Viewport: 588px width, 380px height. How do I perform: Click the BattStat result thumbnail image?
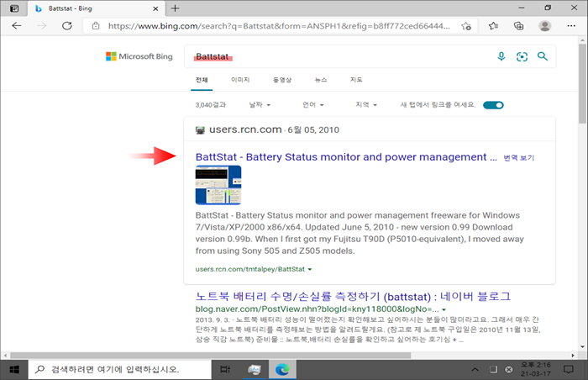(218, 185)
